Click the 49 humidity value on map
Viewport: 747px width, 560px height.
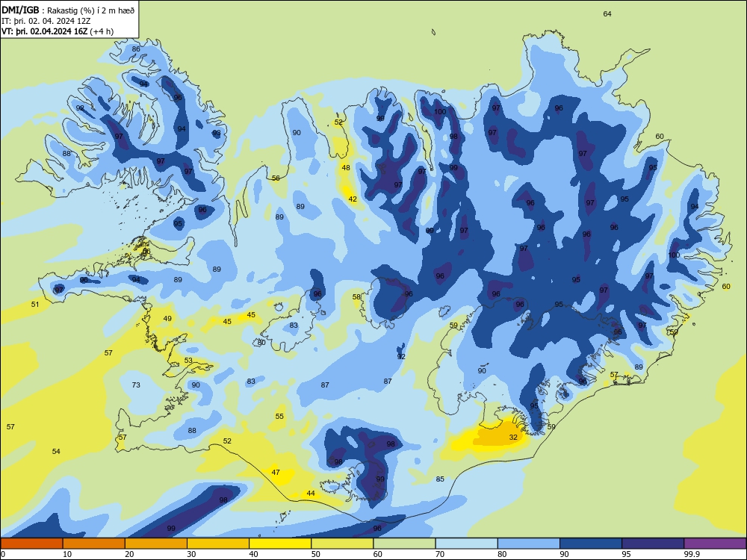coord(167,319)
